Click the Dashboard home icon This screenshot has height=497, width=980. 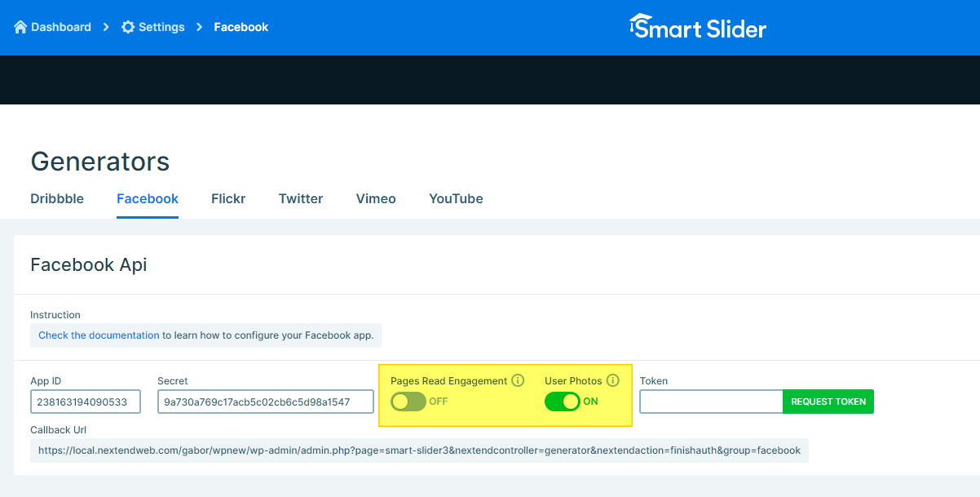click(21, 27)
